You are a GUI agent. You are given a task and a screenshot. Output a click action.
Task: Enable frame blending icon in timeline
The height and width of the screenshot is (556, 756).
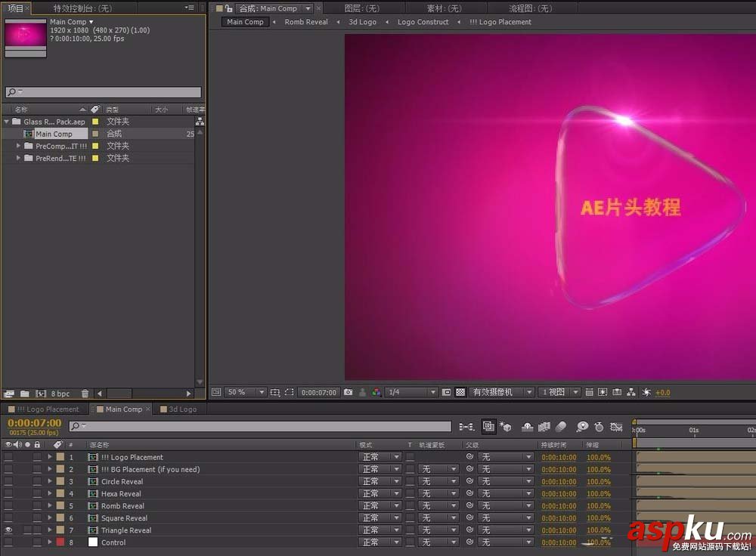point(544,426)
